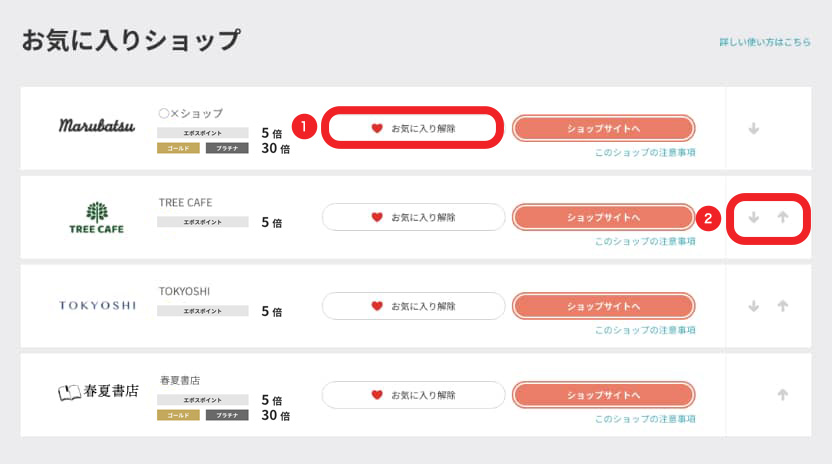Image resolution: width=832 pixels, height=464 pixels.
Task: Remove 春夏書店 from favorites
Action: (413, 395)
